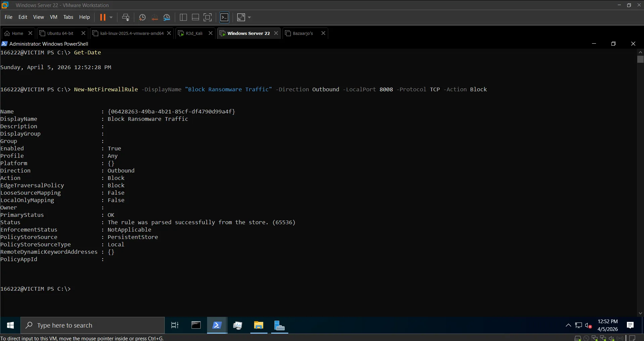
Task: Open the View menu
Action: tap(38, 17)
